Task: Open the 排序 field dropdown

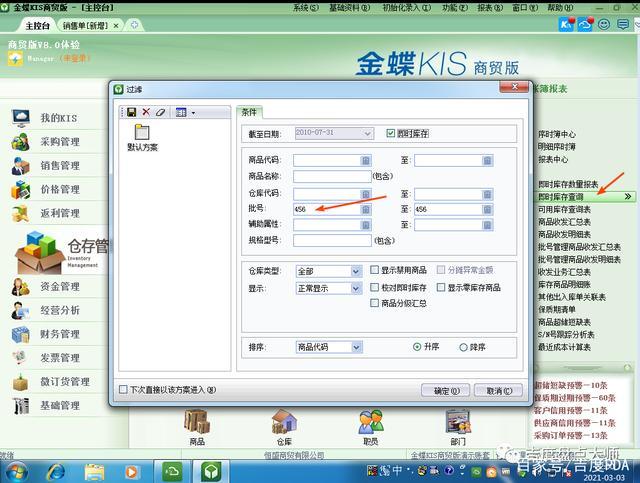Action: (356, 347)
